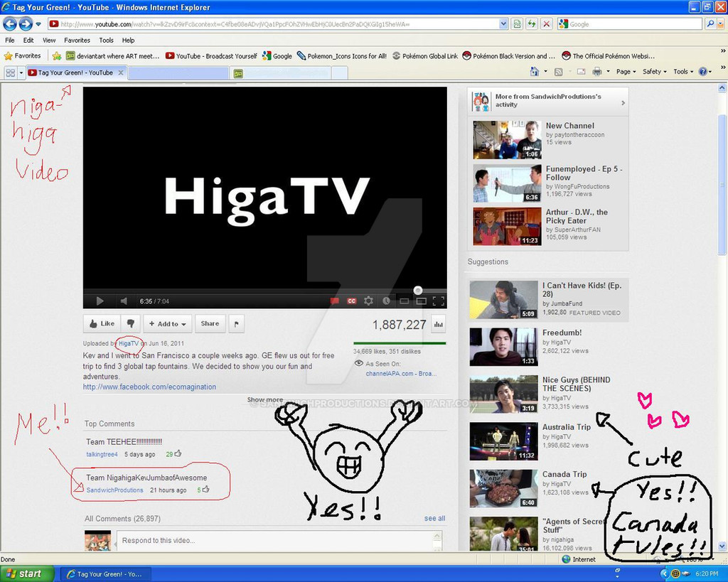This screenshot has height=582, width=728.
Task: Click the Add to Favorites Bar icon
Action: (x=57, y=55)
